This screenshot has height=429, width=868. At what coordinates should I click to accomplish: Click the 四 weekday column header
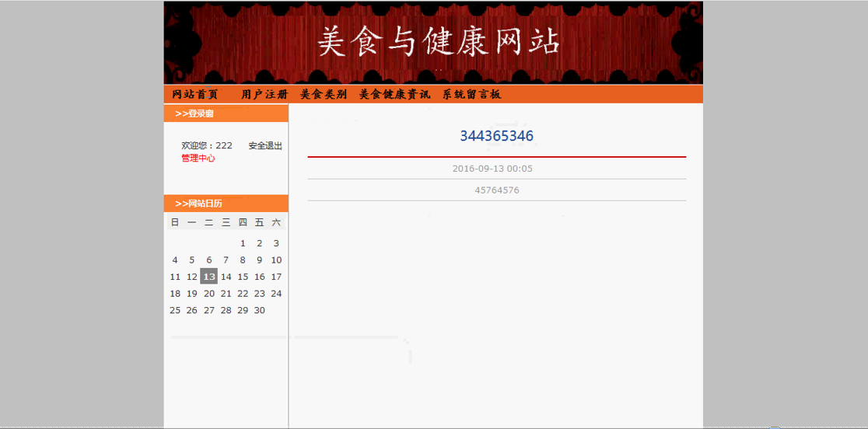pyautogui.click(x=243, y=222)
